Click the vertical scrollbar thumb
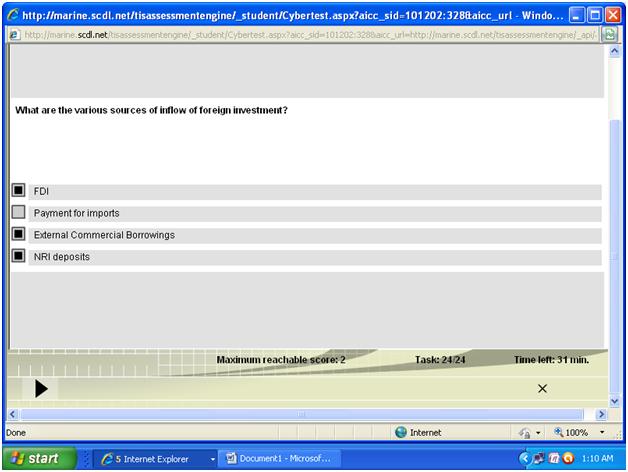 click(x=614, y=256)
